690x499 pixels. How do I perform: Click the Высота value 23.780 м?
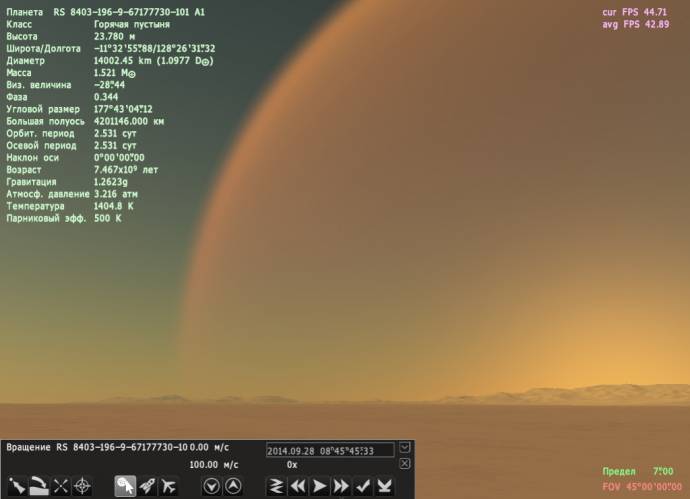tap(114, 36)
